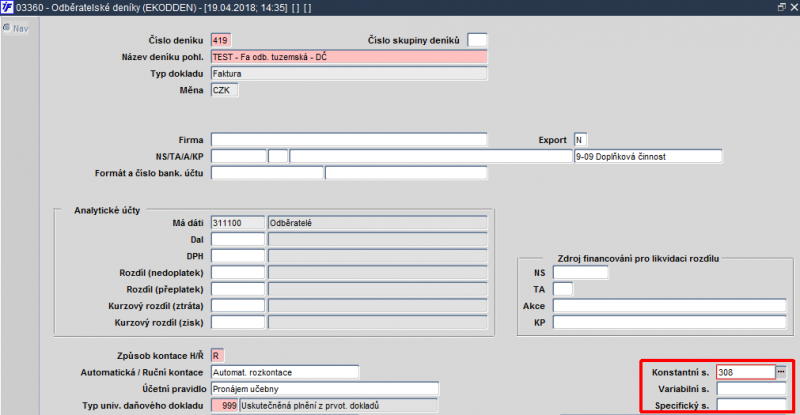Click the Nav icon in the left sidebar
This screenshot has height=415, width=800.
[7, 28]
